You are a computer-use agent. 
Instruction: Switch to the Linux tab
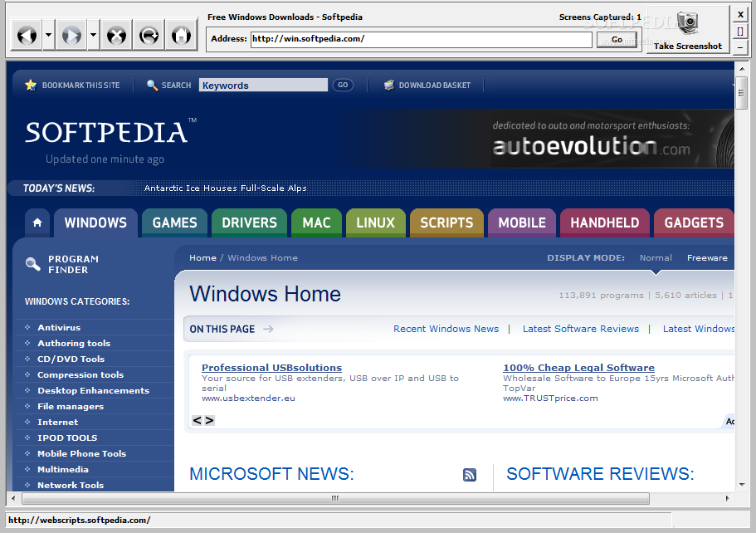pos(376,222)
